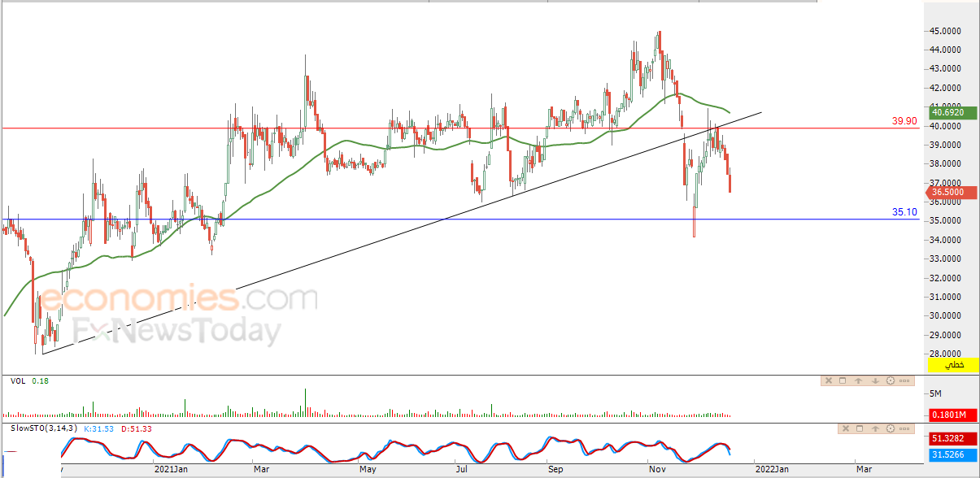
Task: Select the SlowSTO(3,14,3) indicator title
Action: (45, 428)
